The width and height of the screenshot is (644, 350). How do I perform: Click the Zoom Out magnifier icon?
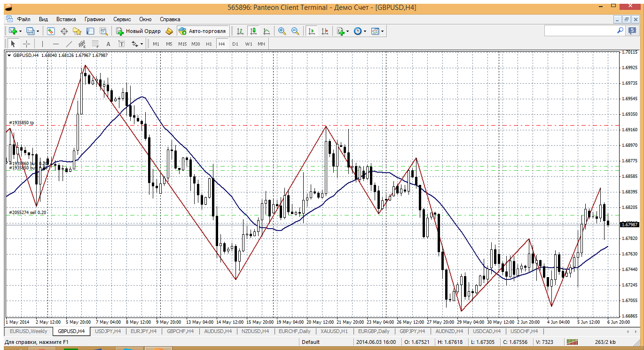coord(295,31)
